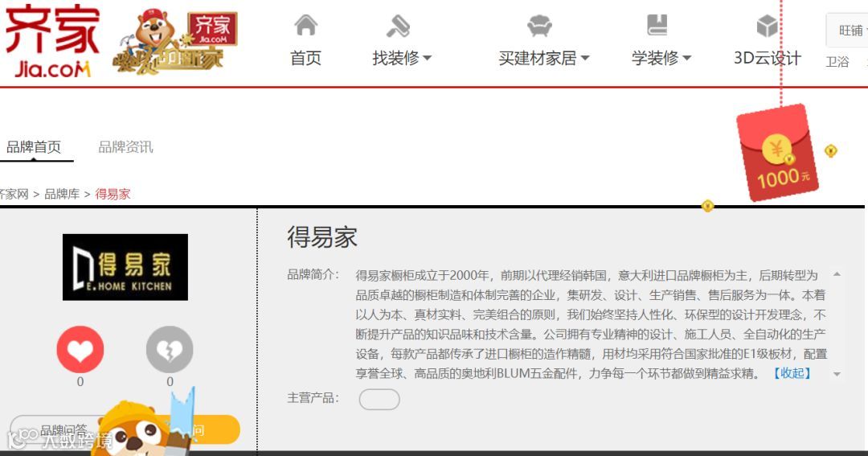Click the home icon above 首页

[305, 26]
